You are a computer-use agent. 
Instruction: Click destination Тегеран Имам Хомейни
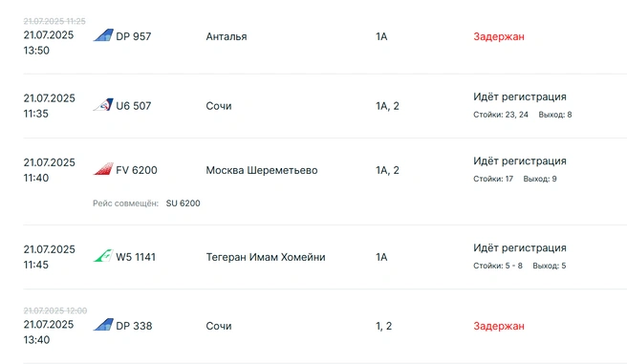coord(266,257)
